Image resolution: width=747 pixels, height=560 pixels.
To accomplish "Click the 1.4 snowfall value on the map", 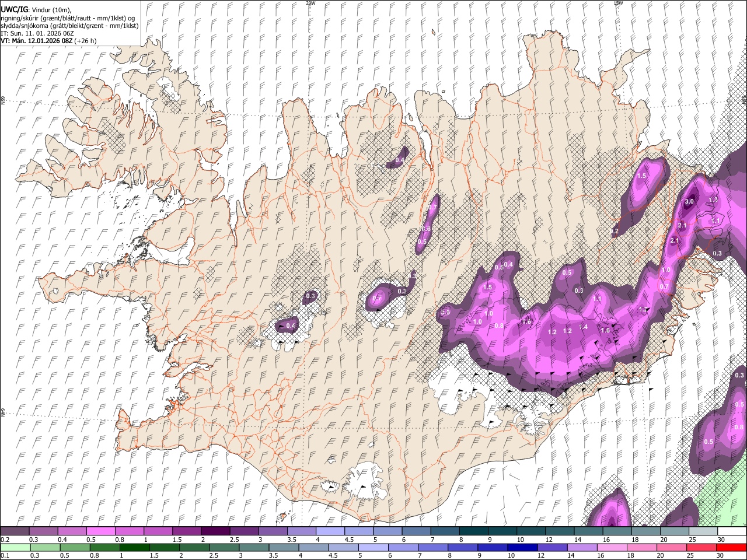I will pos(584,327).
